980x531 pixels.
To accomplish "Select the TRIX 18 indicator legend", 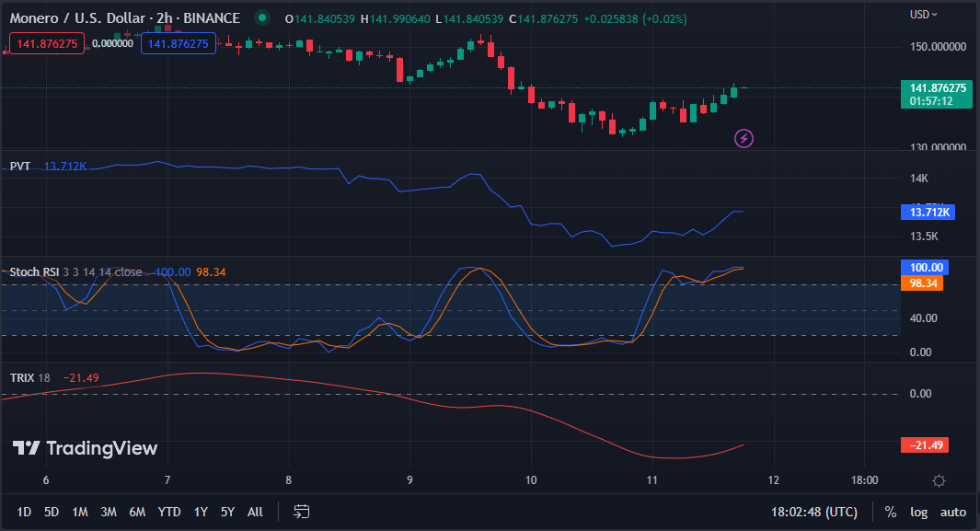I will click(30, 378).
